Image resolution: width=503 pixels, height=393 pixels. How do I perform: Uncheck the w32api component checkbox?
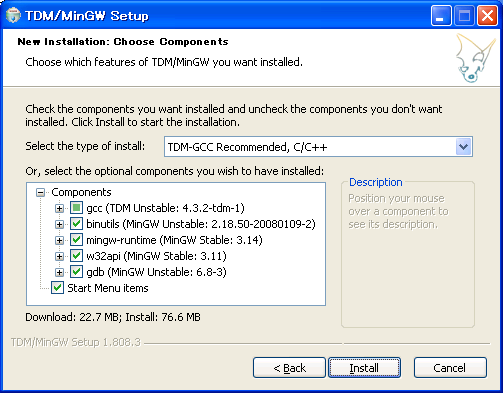pos(76,256)
